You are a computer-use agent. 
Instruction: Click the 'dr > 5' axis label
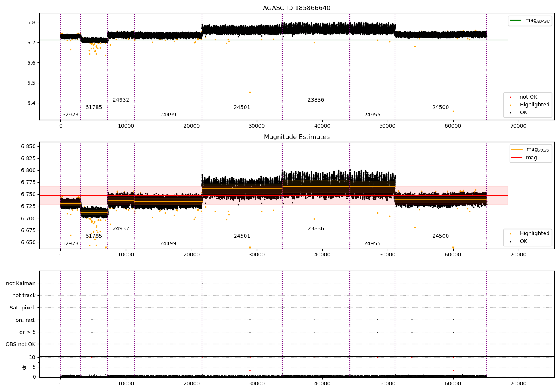pos(28,332)
